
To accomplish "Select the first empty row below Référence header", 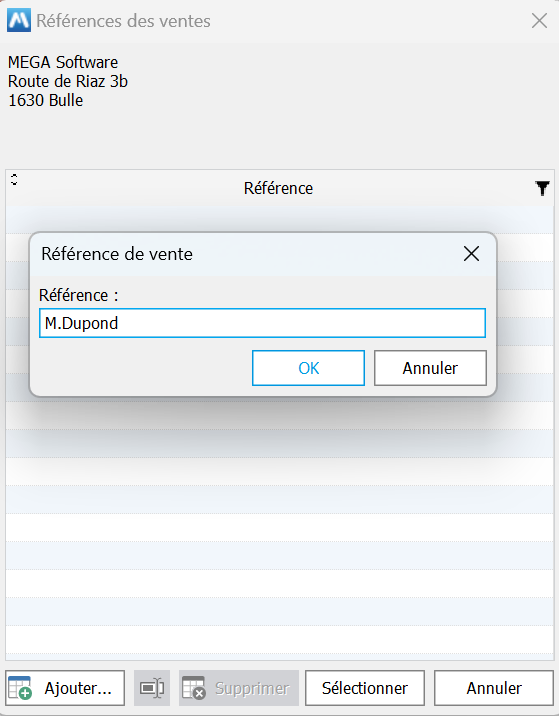I will pos(280,220).
